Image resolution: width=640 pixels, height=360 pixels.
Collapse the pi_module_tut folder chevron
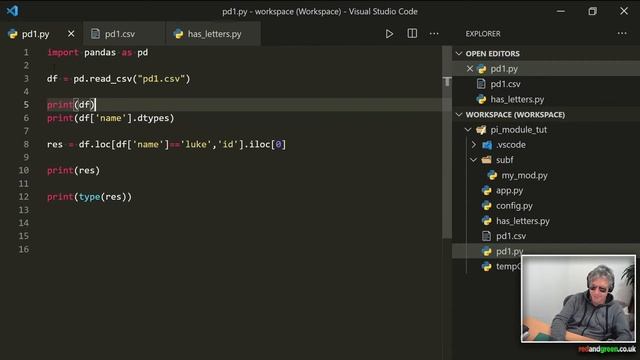coord(468,130)
